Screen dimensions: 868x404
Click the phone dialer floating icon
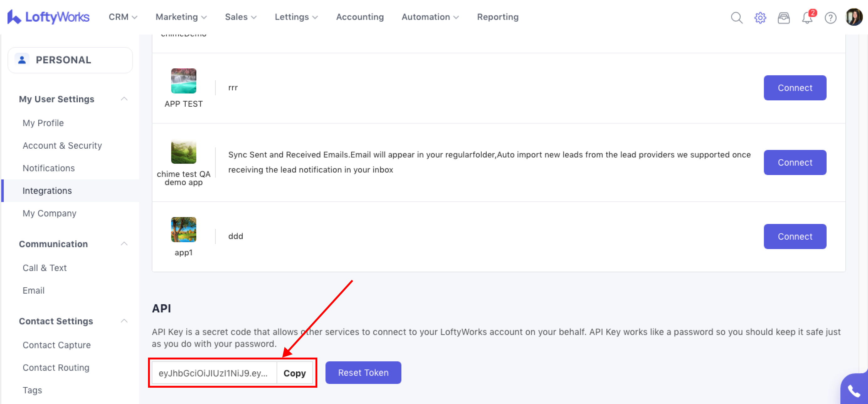(854, 391)
